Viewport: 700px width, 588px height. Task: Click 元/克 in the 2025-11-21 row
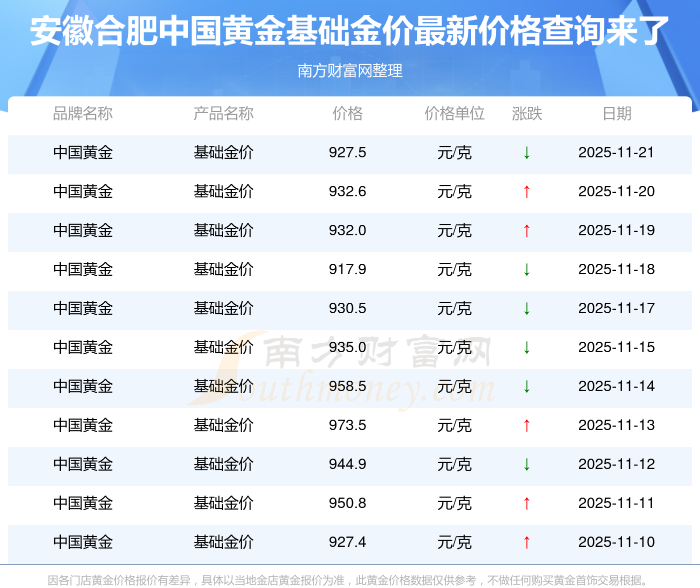click(454, 152)
